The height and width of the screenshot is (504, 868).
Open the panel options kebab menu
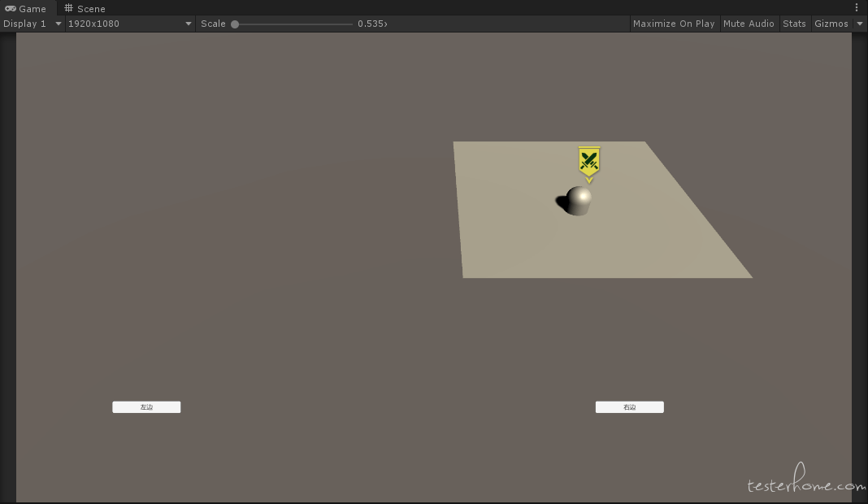tap(857, 8)
